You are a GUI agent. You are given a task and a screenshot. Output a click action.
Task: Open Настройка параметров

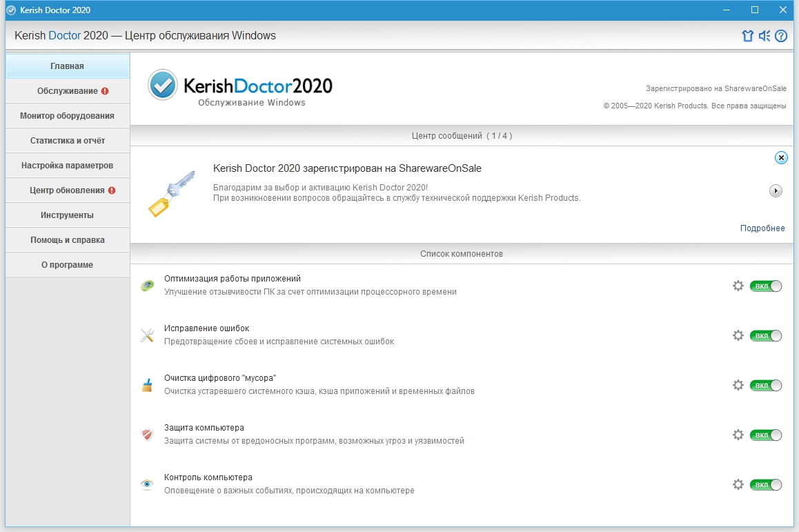(67, 166)
